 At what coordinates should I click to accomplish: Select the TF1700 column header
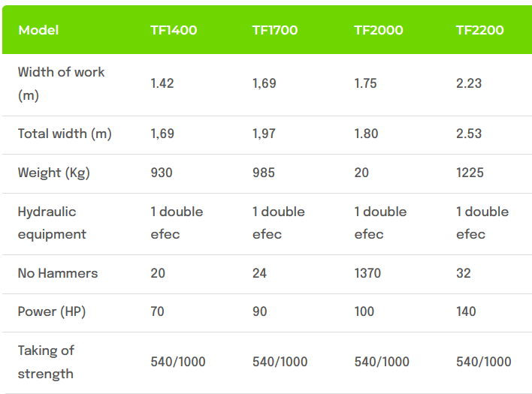tap(275, 31)
